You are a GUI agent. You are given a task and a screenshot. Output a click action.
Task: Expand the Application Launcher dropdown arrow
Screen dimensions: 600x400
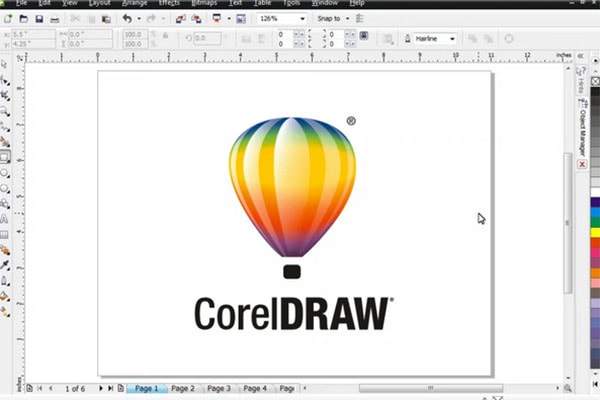click(229, 18)
